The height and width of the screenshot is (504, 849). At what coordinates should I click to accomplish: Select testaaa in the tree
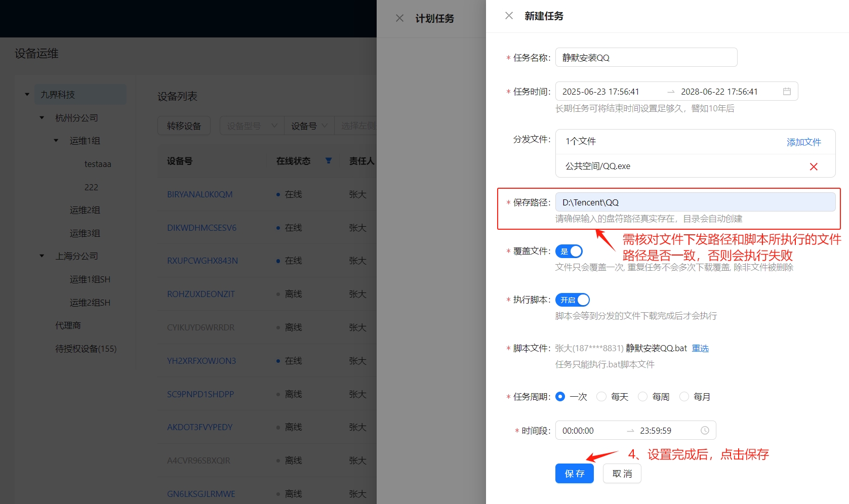pos(98,164)
